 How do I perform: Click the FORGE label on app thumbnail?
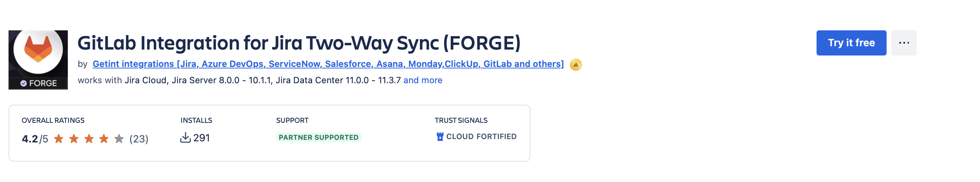click(43, 83)
